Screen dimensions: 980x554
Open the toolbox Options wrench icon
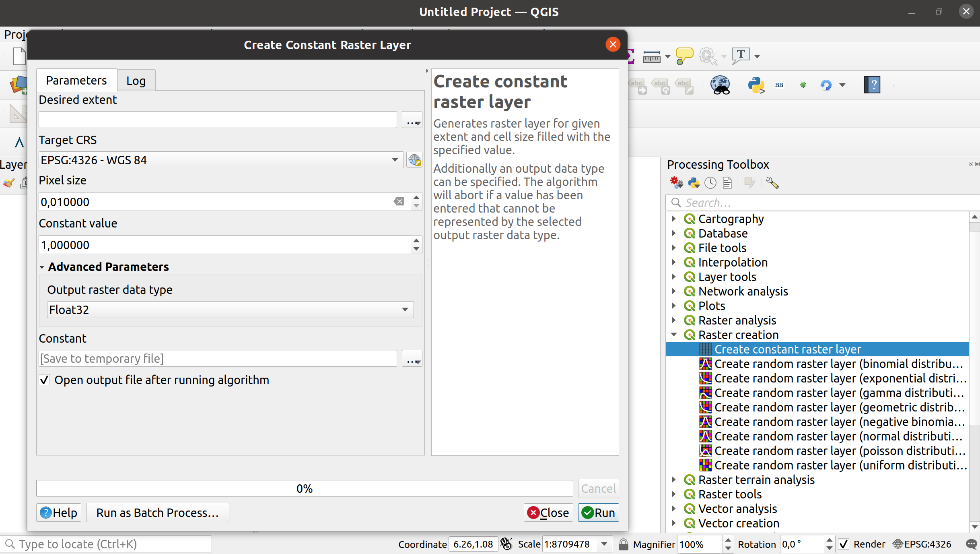coord(772,183)
